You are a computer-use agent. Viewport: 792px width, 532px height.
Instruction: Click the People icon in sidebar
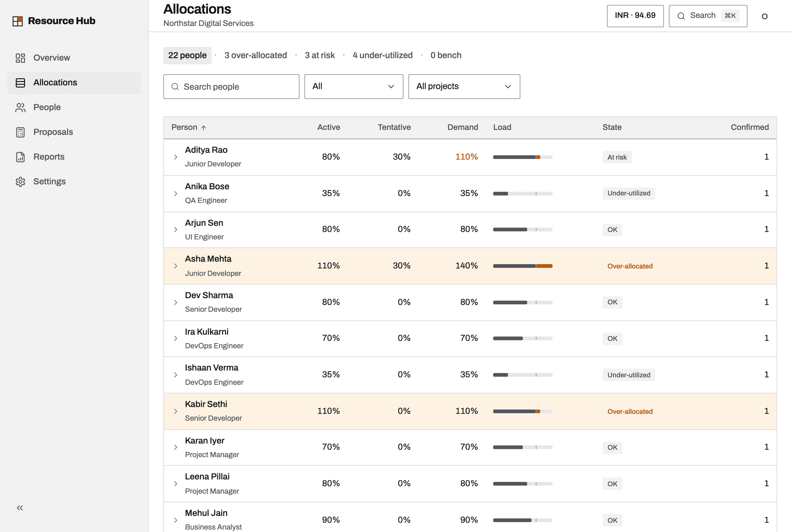tap(20, 108)
